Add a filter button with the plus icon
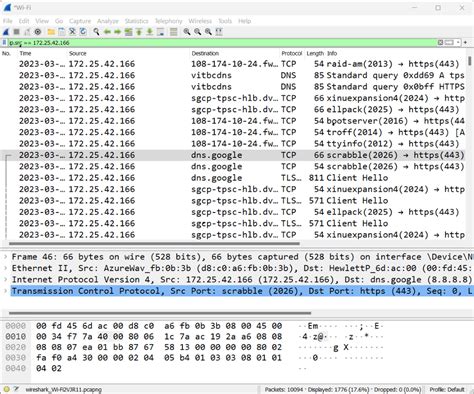Image resolution: width=474 pixels, height=394 pixels. (x=465, y=43)
